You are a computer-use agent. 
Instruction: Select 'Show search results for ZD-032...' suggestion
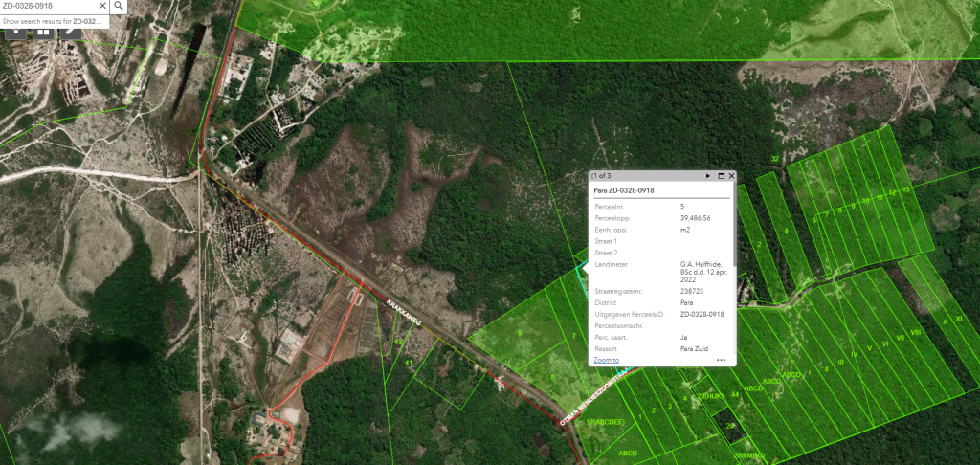[53, 20]
